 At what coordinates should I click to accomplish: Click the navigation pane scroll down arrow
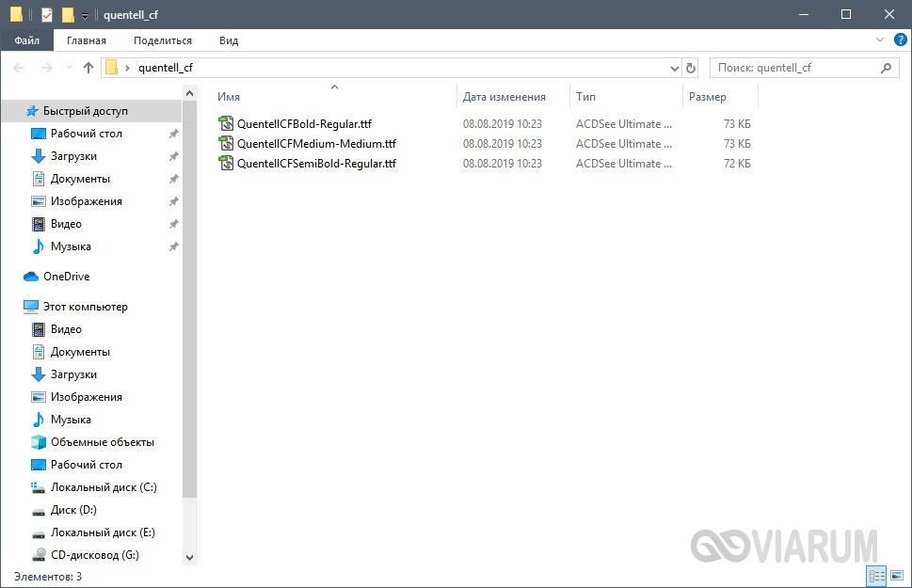(189, 557)
